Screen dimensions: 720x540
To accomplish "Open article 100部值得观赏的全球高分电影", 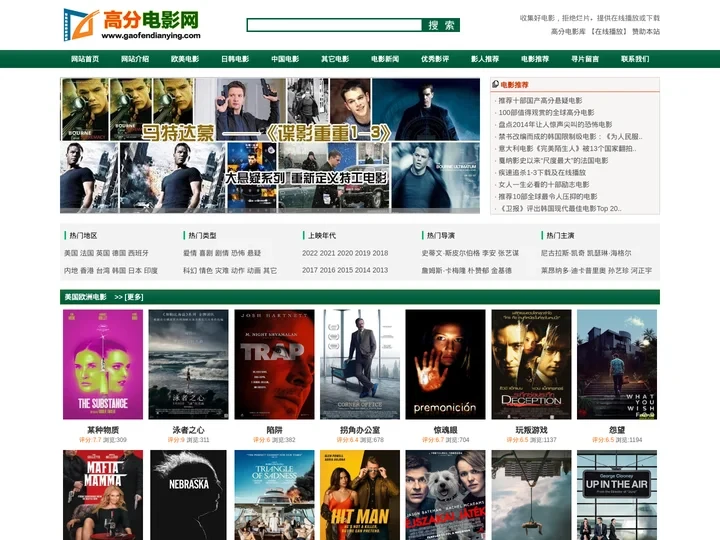I will [546, 112].
